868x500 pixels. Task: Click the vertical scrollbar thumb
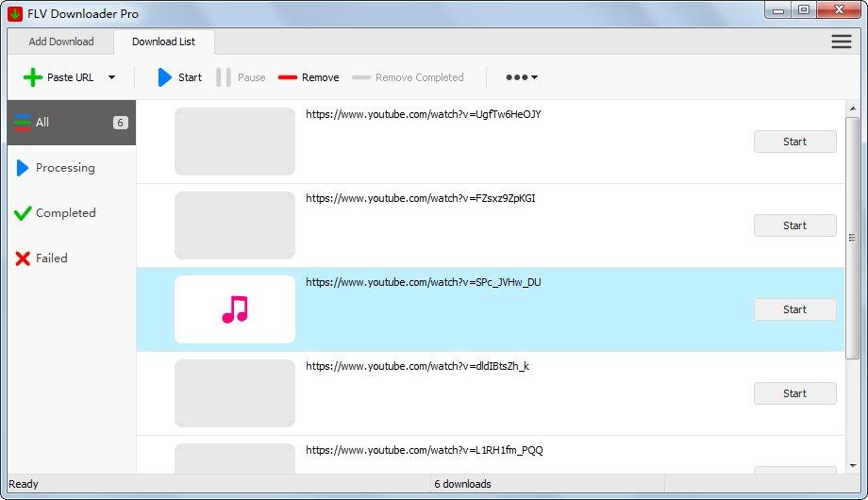click(853, 238)
